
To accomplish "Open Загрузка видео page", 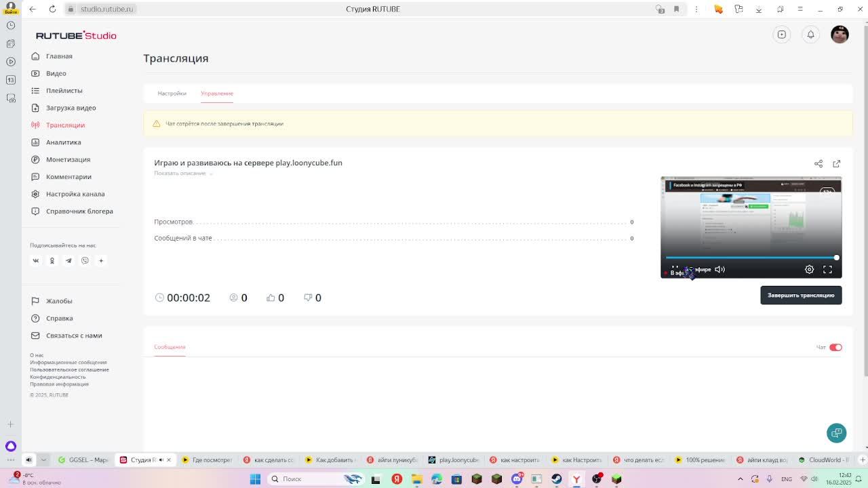I will tap(71, 108).
